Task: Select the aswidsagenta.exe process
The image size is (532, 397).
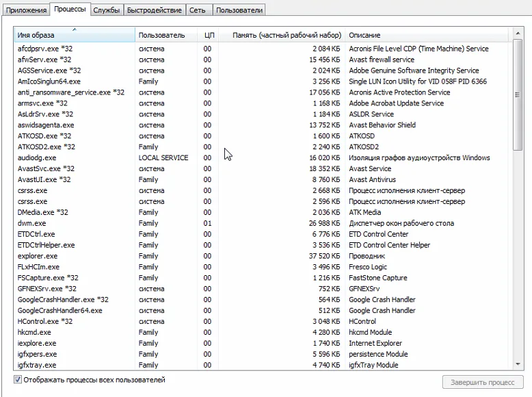Action: [263, 125]
